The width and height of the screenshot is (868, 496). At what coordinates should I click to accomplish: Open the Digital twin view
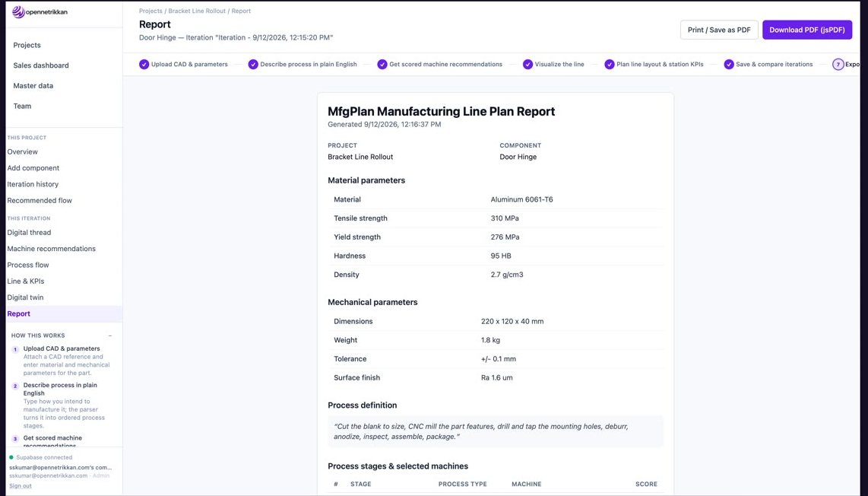point(26,297)
